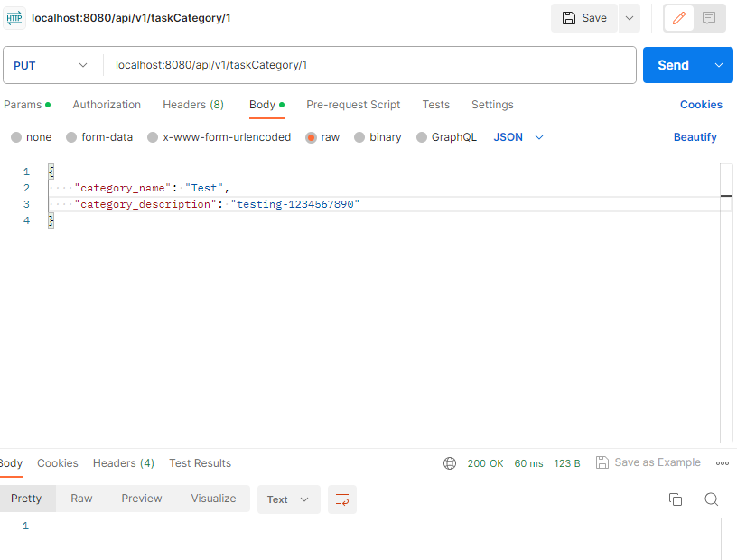Viewport: 737px width, 560px height.
Task: Open the Text format dropdown
Action: tap(289, 499)
